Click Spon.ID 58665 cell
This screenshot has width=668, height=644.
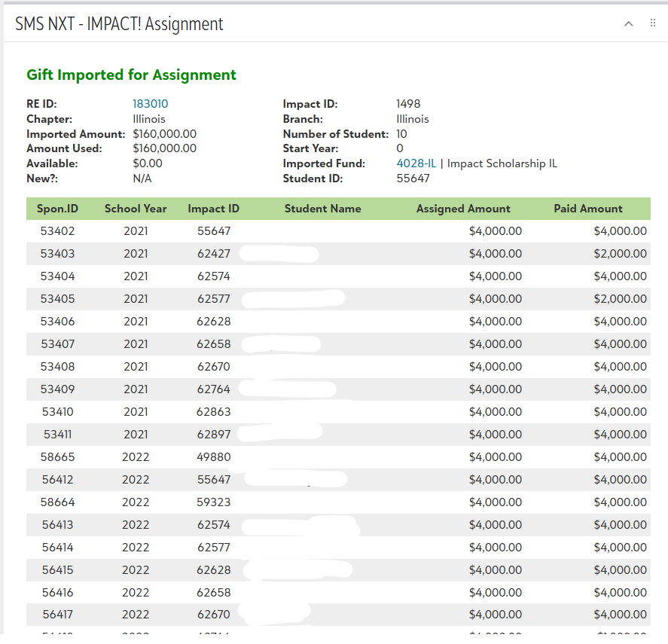57,457
